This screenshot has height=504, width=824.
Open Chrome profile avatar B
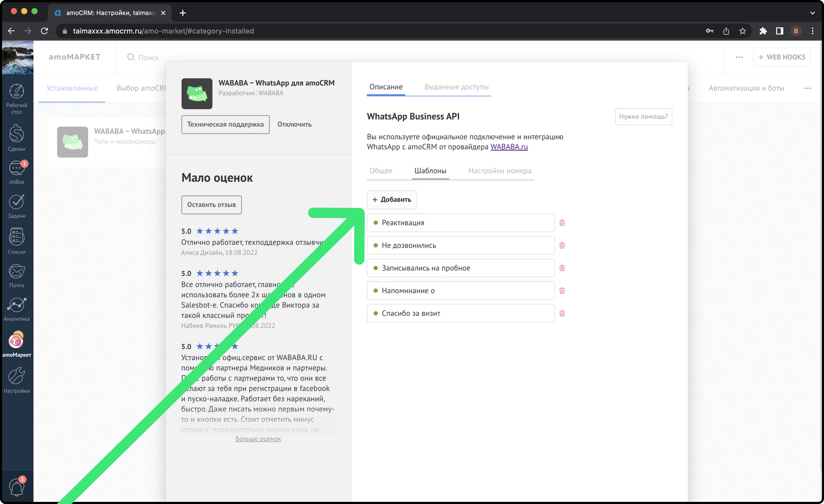[x=796, y=31]
